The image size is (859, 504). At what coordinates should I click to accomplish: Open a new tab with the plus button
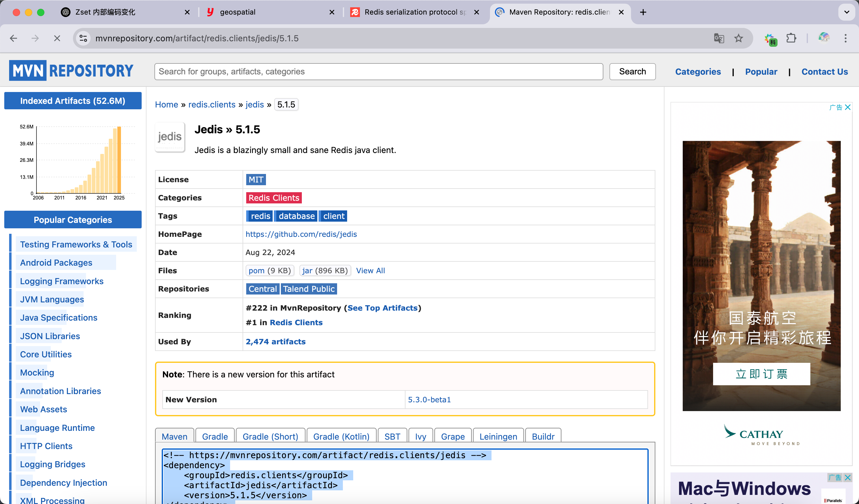643,12
